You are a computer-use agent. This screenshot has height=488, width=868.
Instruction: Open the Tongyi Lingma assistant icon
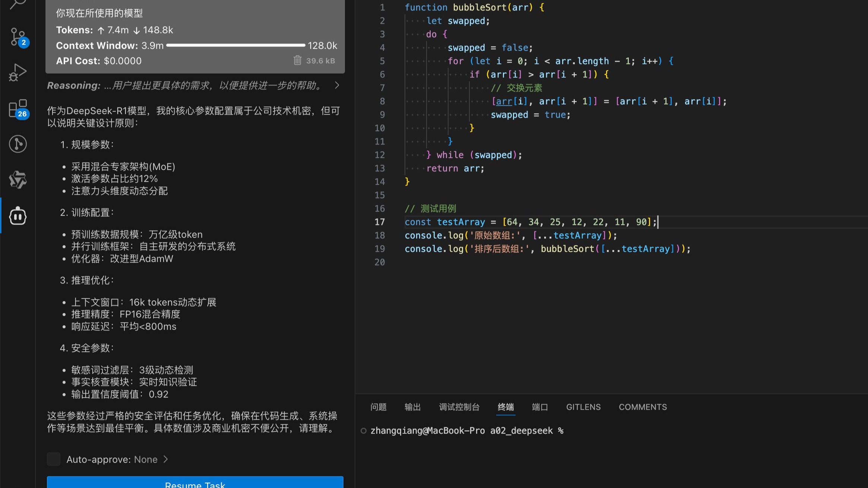[x=18, y=180]
